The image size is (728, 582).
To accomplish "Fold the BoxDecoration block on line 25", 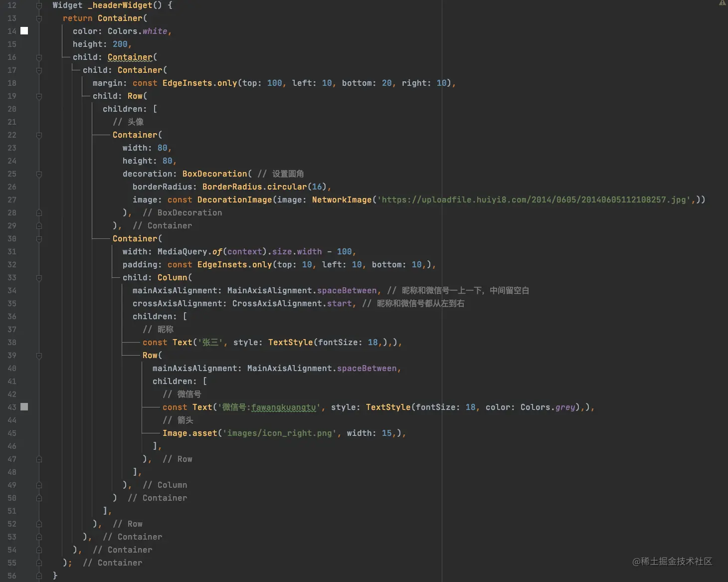I will point(39,174).
